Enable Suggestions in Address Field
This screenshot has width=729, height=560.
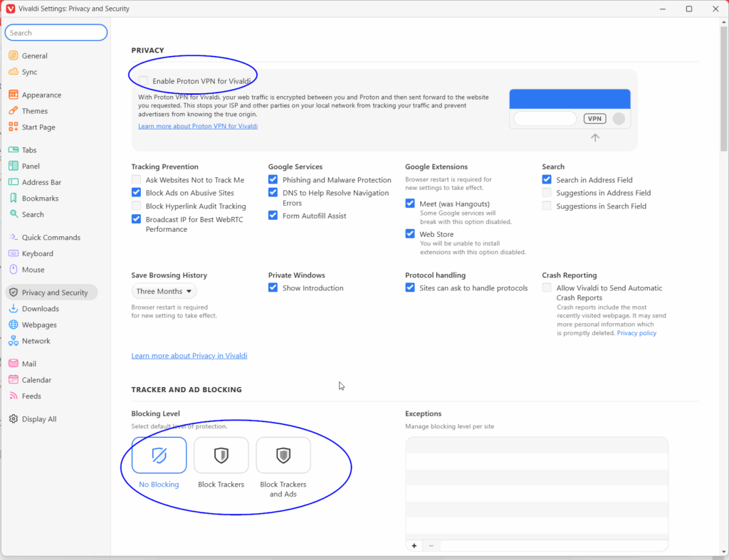[x=547, y=192]
